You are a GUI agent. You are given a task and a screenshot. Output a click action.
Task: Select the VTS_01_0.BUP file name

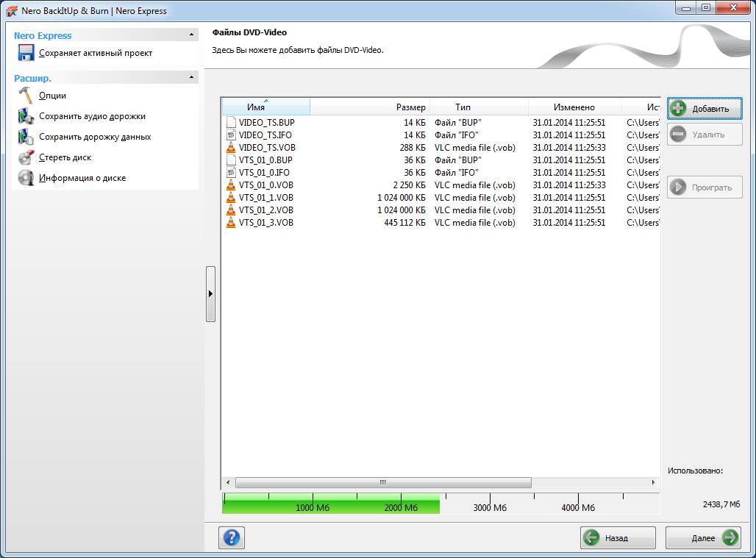tap(265, 160)
